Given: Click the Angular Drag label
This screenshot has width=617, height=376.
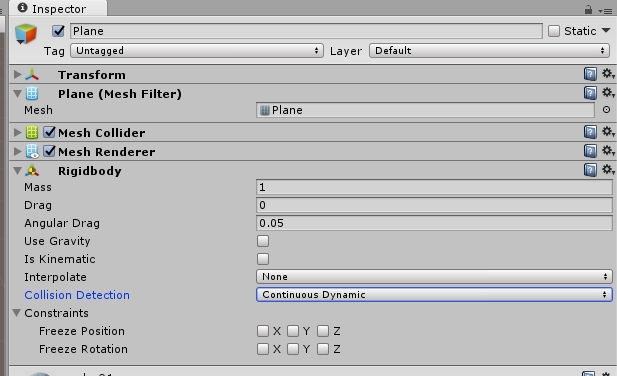Looking at the screenshot, I should 62,223.
